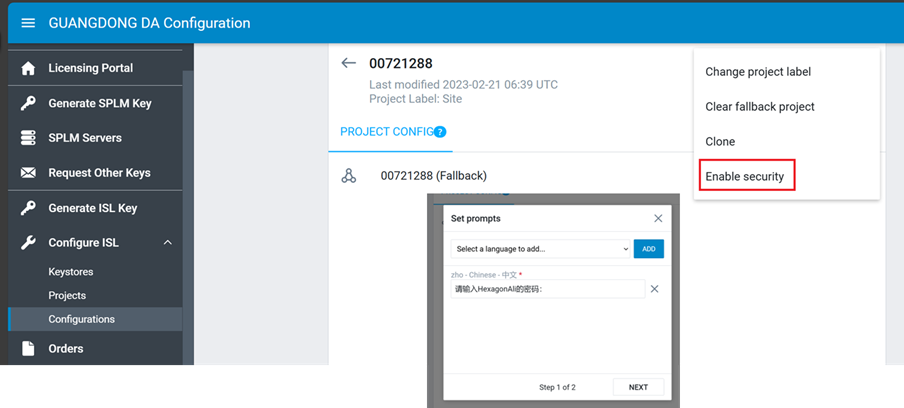Select Change project label option

point(758,72)
